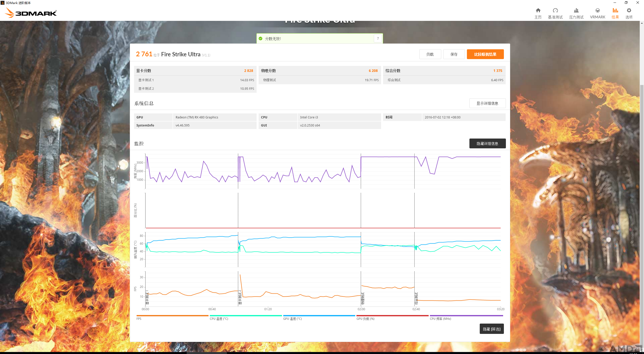The width and height of the screenshot is (644, 354).
Task: Click 隐藏 (筛选) filter button
Action: coord(492,329)
